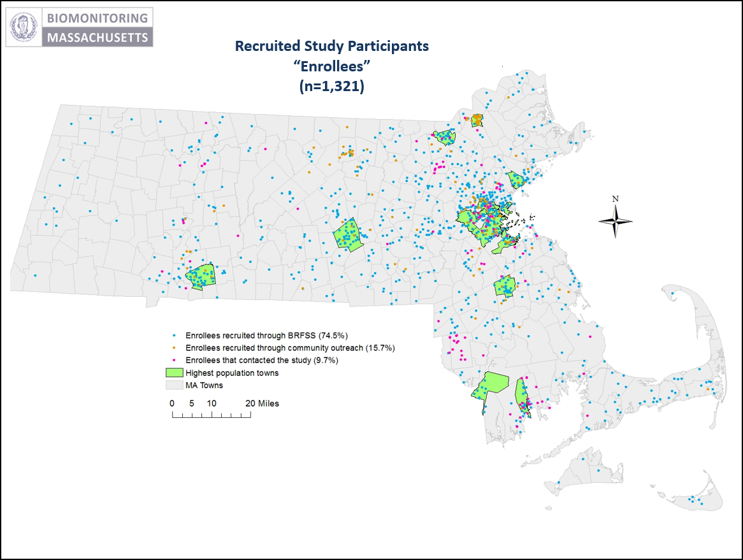743x560 pixels.
Task: Click the Massachusetts state seal logo
Action: 24,27
